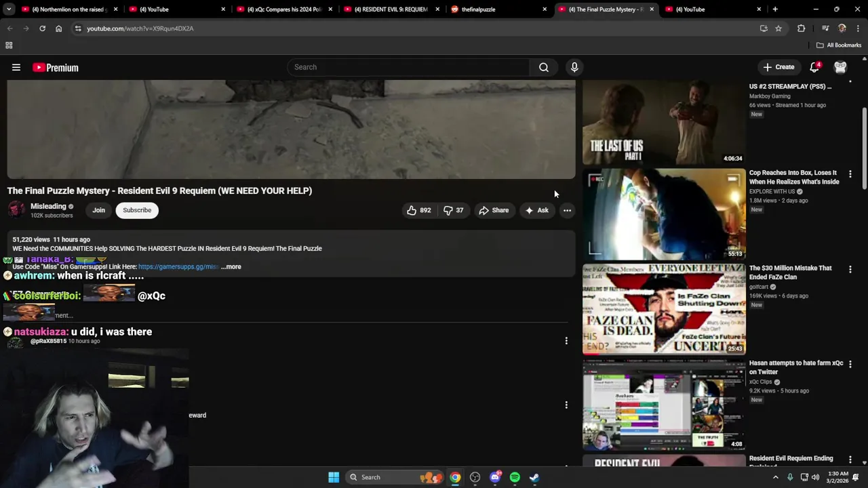The width and height of the screenshot is (868, 488).
Task: Open the tab search dropdown arrow
Action: (x=9, y=9)
